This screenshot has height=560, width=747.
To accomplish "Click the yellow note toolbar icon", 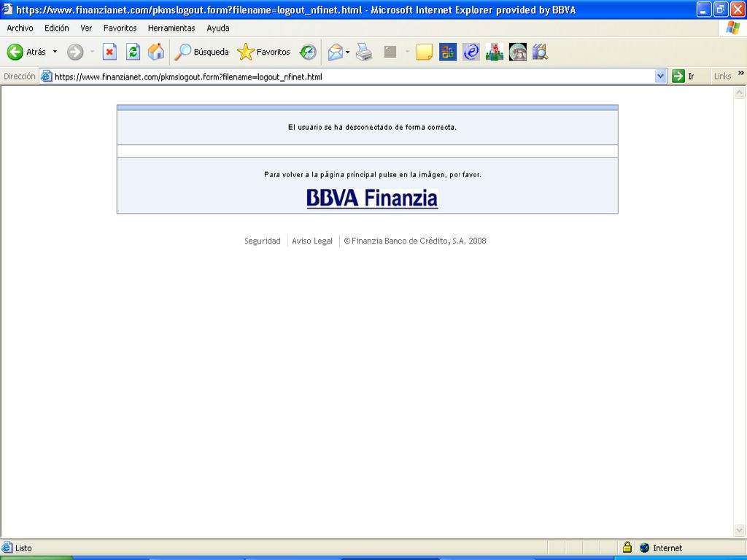I will click(x=424, y=52).
